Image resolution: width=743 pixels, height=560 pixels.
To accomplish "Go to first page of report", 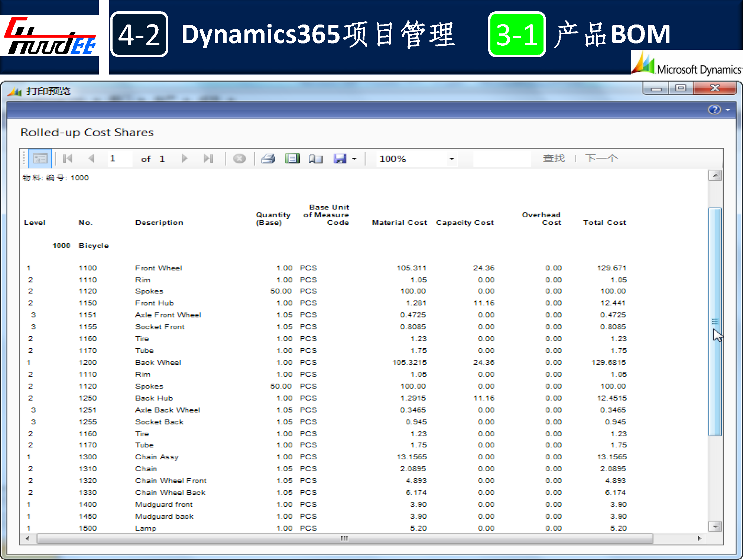I will coord(68,159).
